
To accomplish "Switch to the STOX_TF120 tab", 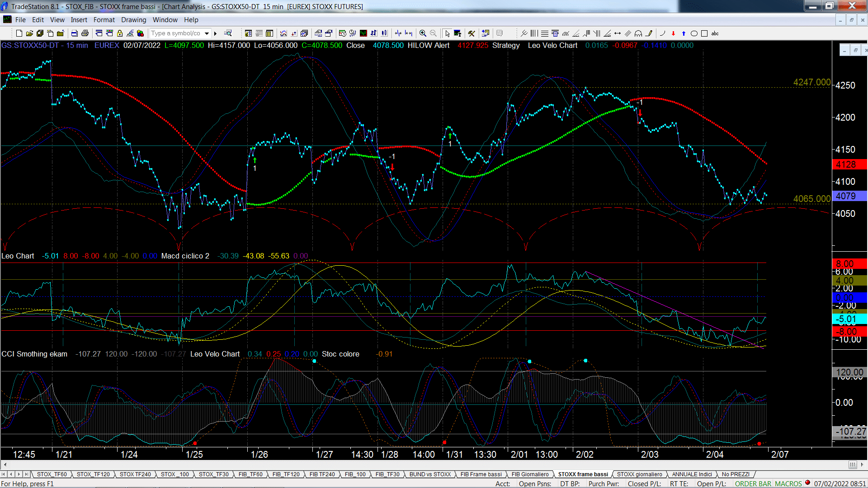I will [x=93, y=474].
